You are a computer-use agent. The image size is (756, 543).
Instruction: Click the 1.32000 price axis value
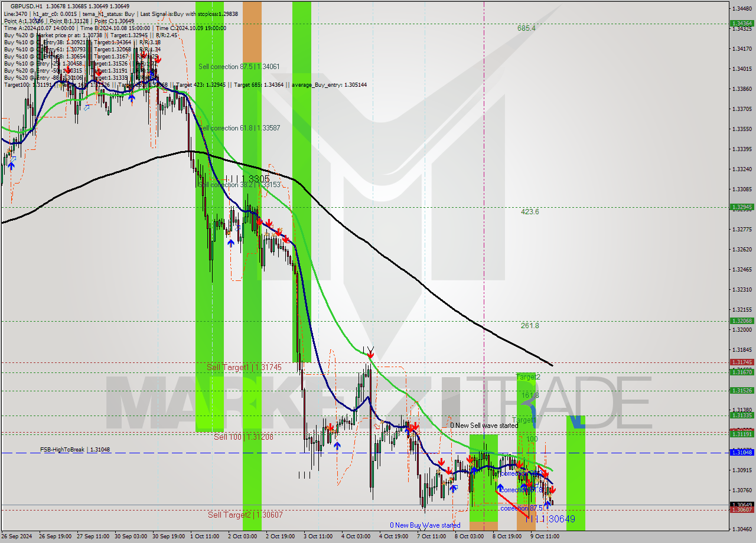[742, 330]
